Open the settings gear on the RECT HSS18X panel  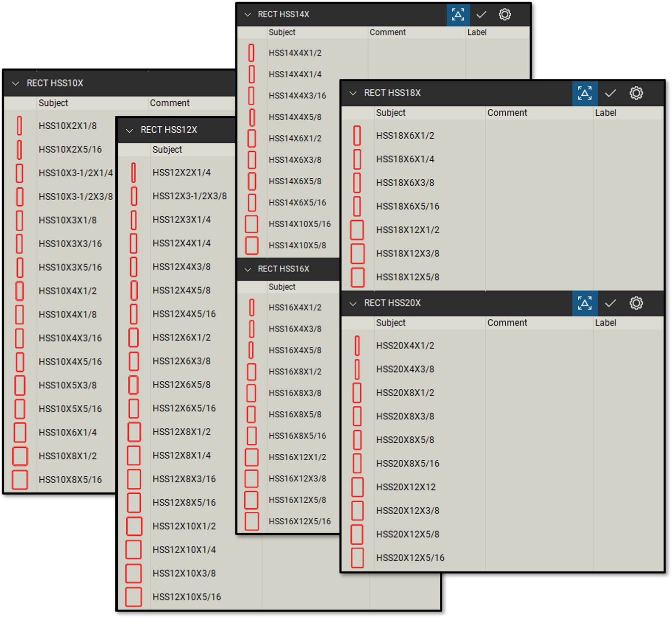tap(636, 93)
